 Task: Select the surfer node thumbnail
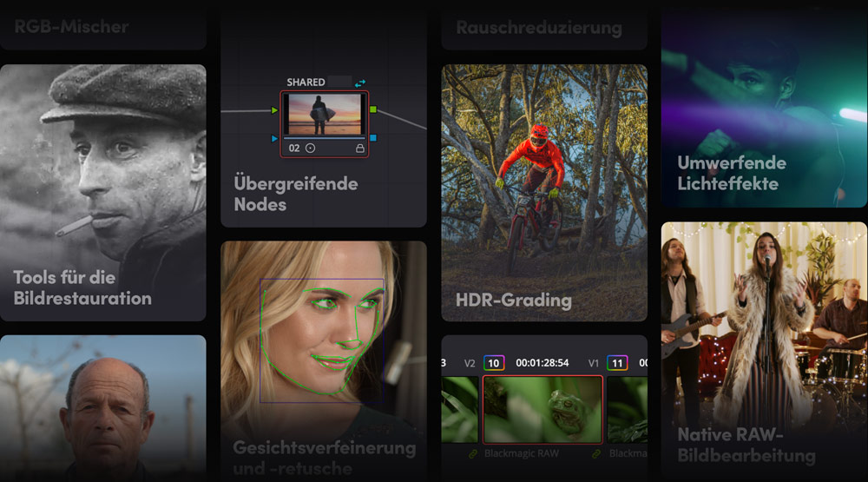tap(324, 114)
